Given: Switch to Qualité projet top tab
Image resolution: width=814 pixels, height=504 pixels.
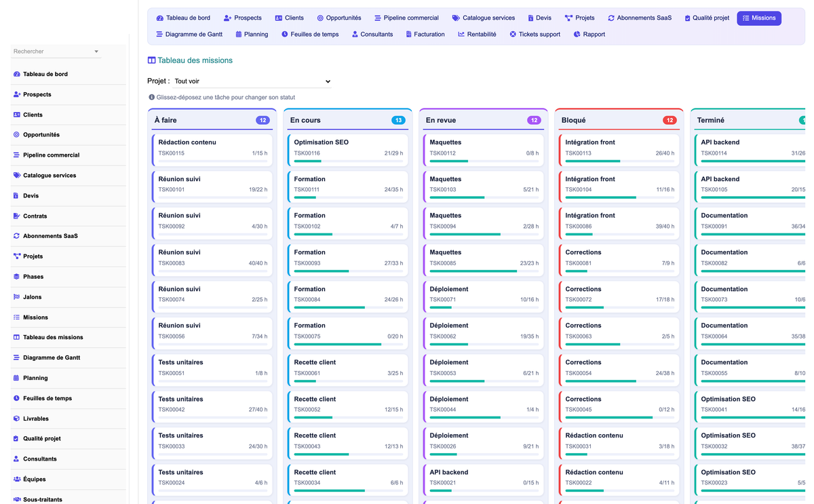Looking at the screenshot, I should click(x=707, y=18).
